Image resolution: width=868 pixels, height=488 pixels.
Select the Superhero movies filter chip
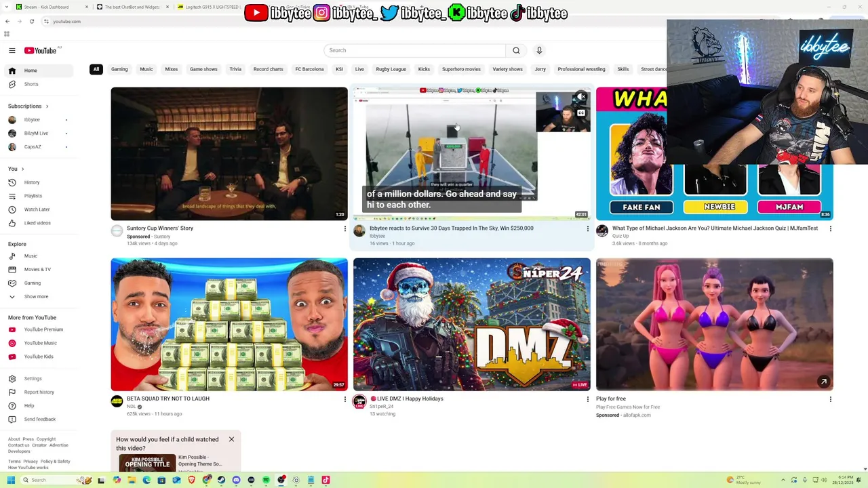461,69
